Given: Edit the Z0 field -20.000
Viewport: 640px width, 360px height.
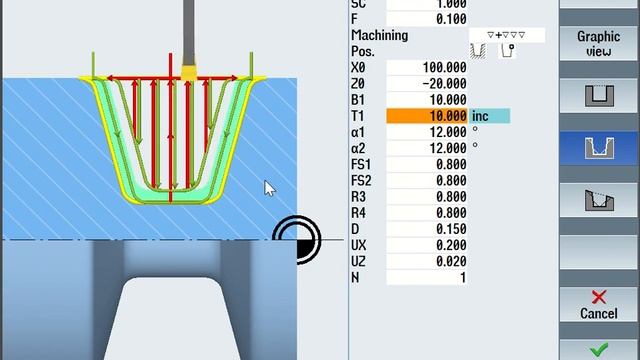Looking at the screenshot, I should (x=427, y=84).
